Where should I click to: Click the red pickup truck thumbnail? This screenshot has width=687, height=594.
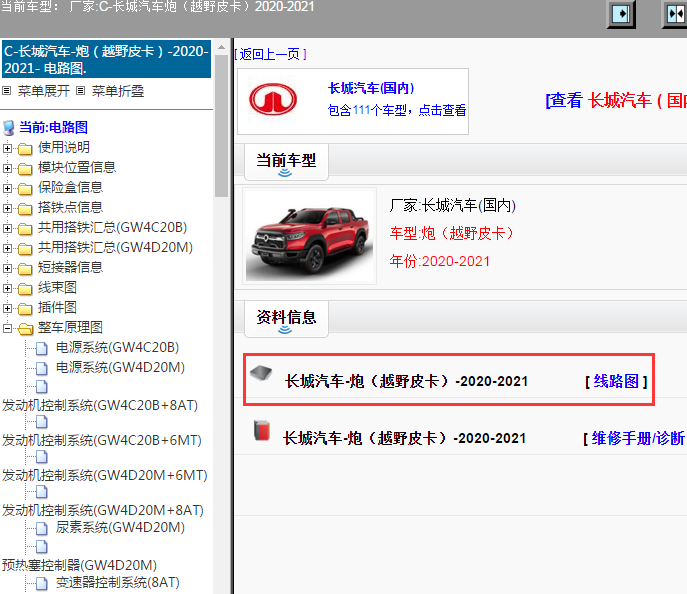pos(309,236)
